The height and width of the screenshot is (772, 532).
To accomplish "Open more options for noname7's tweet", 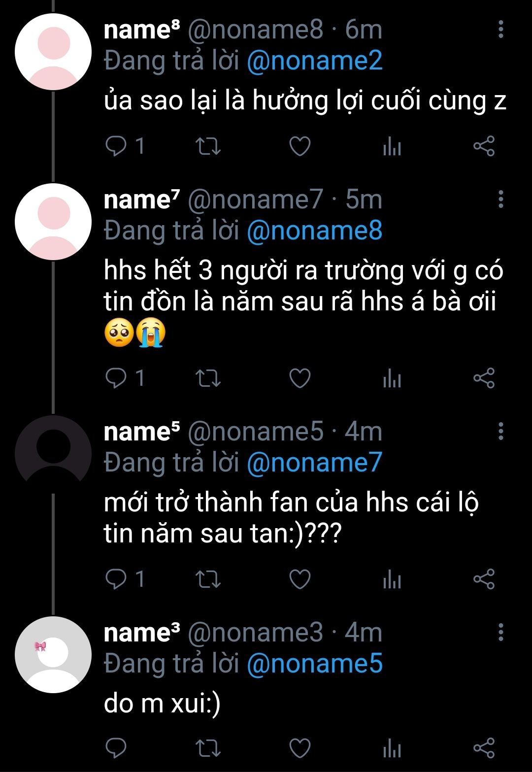I will click(500, 199).
